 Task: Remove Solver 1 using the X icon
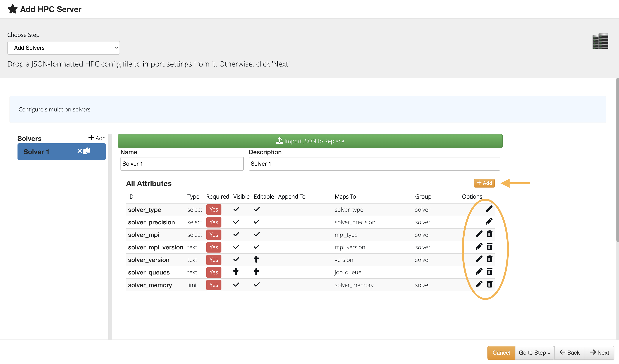[x=79, y=151]
